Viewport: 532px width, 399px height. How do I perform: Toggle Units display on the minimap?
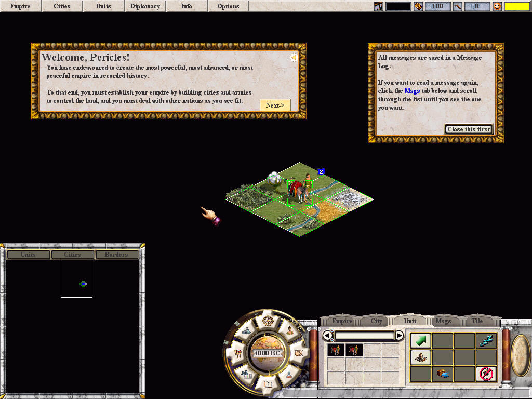[28, 255]
